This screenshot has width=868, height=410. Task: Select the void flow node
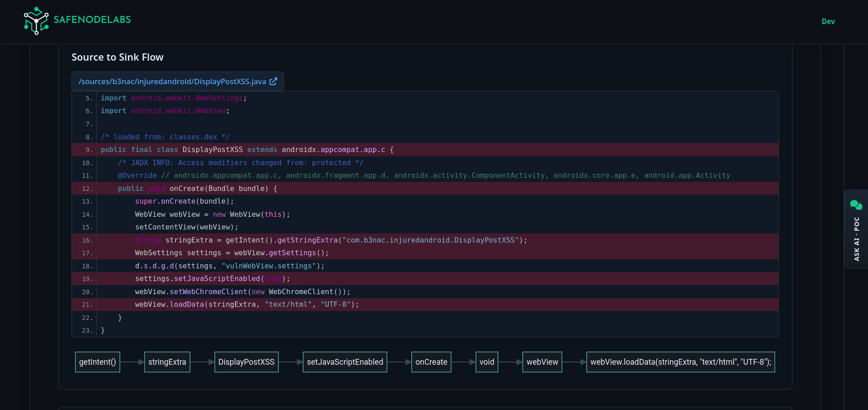point(487,362)
